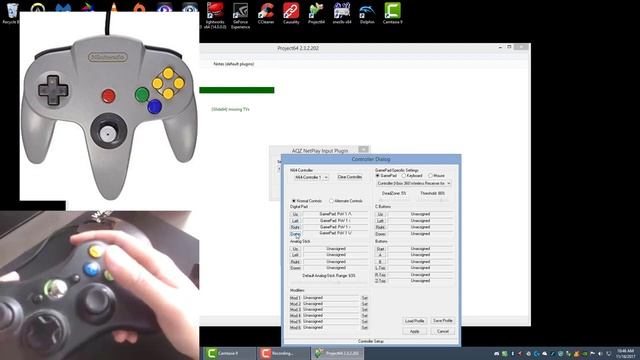Screen dimensions: 640x360
Task: Launch Lightworks from the desktop
Action: pos(215,15)
